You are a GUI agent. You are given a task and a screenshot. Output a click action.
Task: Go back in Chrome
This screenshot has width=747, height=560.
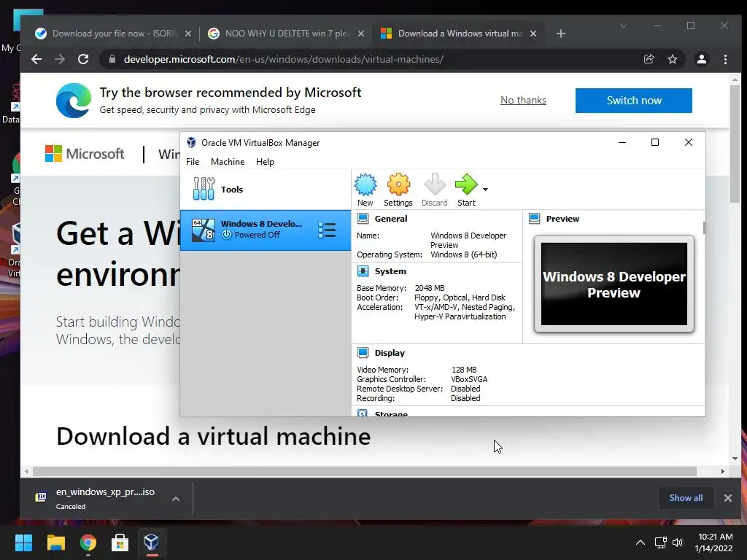pos(36,59)
